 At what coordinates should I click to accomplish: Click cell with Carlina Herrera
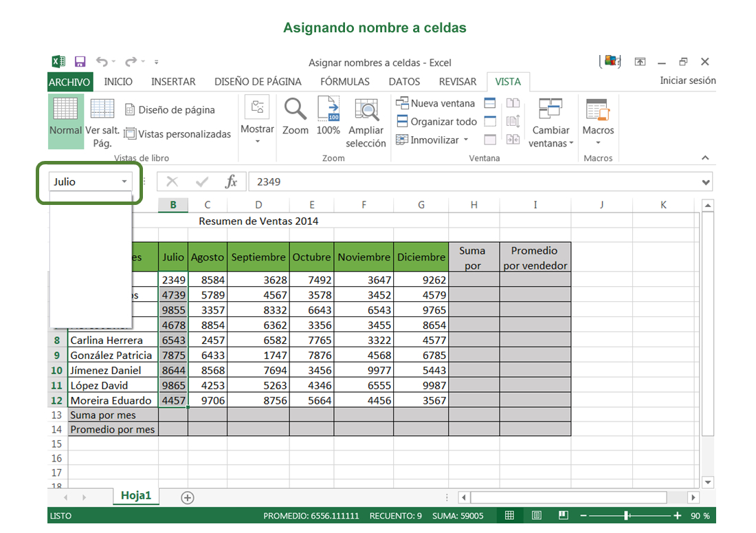[113, 340]
